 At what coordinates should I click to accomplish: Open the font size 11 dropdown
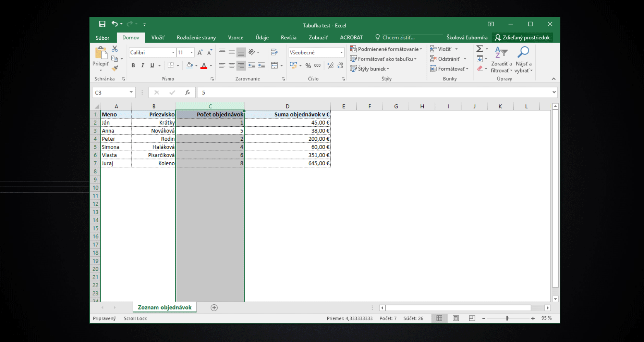pyautogui.click(x=192, y=52)
